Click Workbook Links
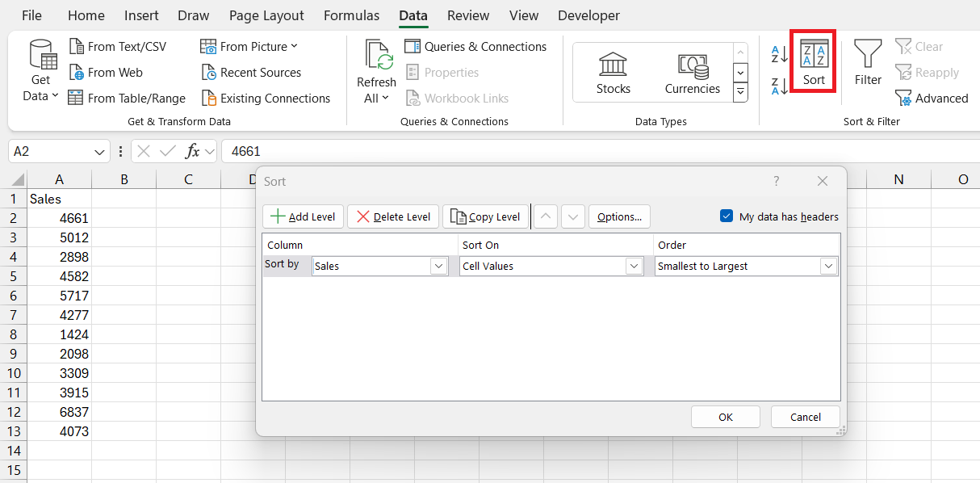Viewport: 980px width, 483px height. pyautogui.click(x=457, y=99)
